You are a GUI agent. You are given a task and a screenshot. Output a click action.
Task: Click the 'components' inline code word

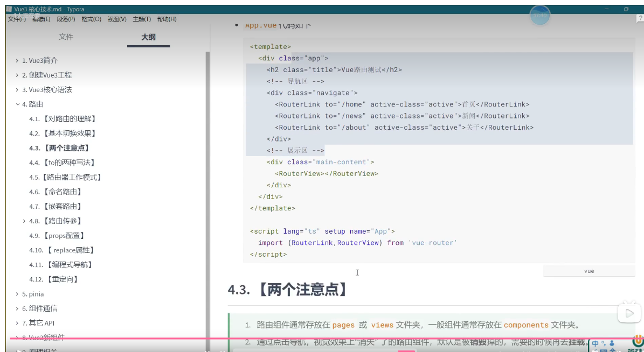tap(526, 325)
